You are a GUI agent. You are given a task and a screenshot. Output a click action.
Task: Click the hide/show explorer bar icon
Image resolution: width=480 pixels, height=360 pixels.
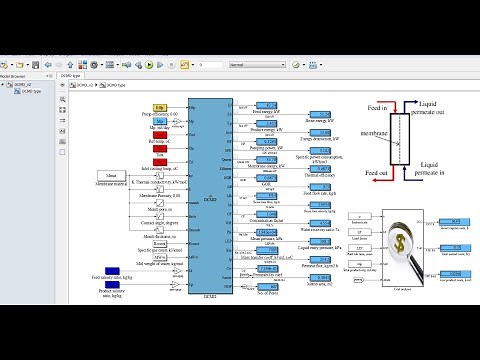coord(62,85)
